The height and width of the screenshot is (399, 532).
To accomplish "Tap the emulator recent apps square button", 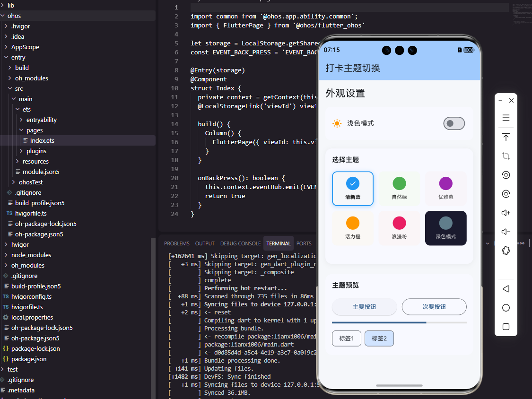I will click(x=506, y=327).
